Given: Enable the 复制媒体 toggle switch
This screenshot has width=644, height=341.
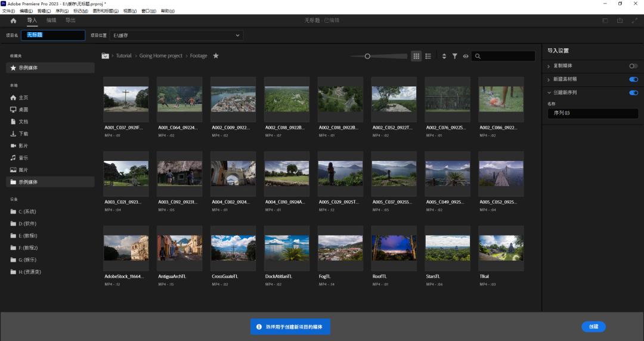Looking at the screenshot, I should click(x=633, y=66).
